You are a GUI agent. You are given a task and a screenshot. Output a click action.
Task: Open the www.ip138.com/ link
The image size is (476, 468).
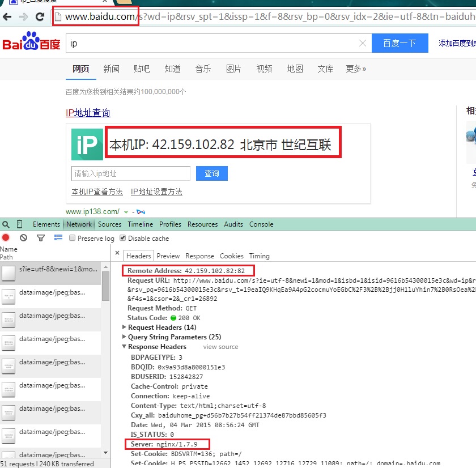tap(92, 211)
